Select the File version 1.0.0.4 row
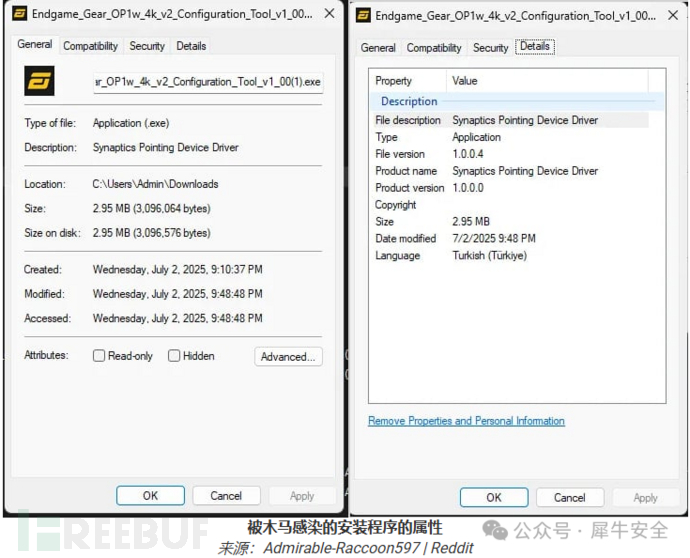 coord(510,154)
